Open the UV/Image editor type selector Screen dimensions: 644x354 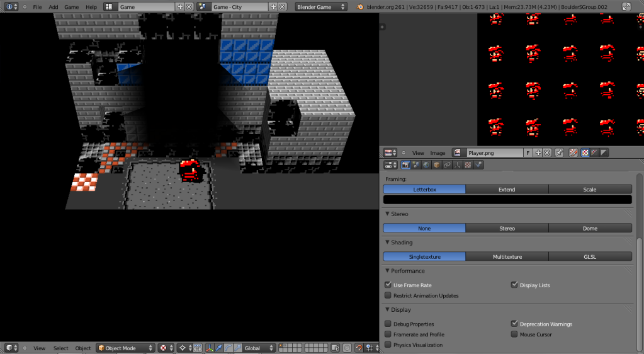coord(390,152)
